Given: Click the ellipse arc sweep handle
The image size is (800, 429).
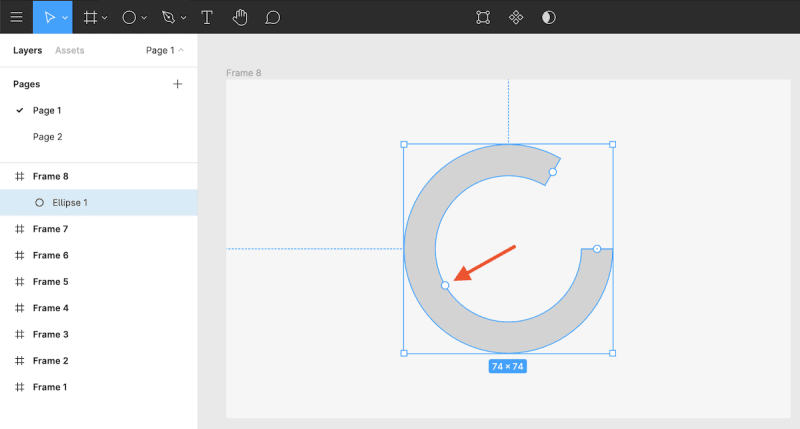Looking at the screenshot, I should [553, 172].
